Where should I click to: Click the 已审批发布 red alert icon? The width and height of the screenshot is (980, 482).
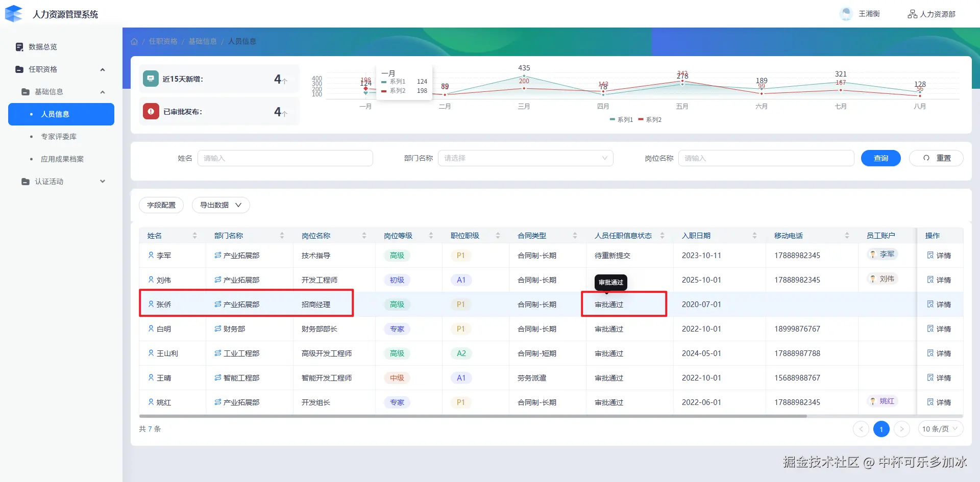click(x=151, y=111)
